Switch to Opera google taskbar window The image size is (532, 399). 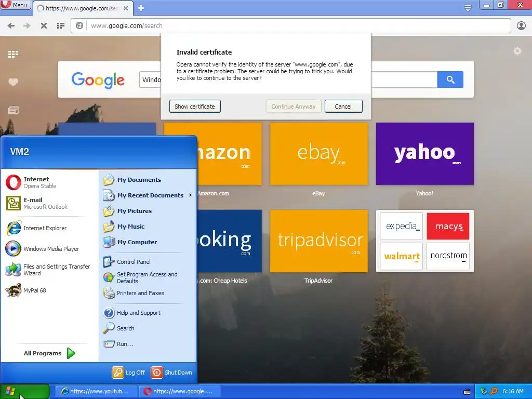coord(179,392)
